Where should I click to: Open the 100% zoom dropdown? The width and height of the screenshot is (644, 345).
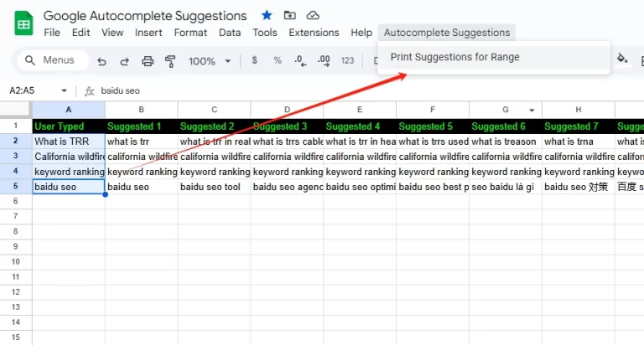click(x=210, y=61)
